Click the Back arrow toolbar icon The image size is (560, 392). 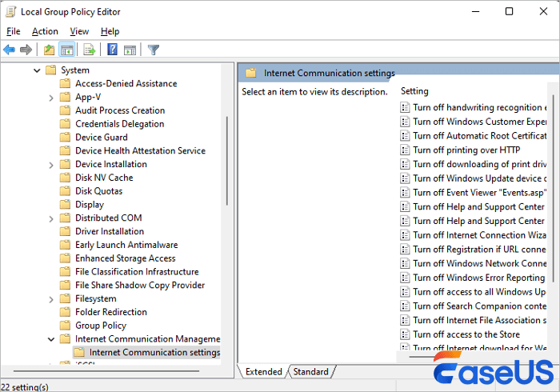click(x=10, y=50)
